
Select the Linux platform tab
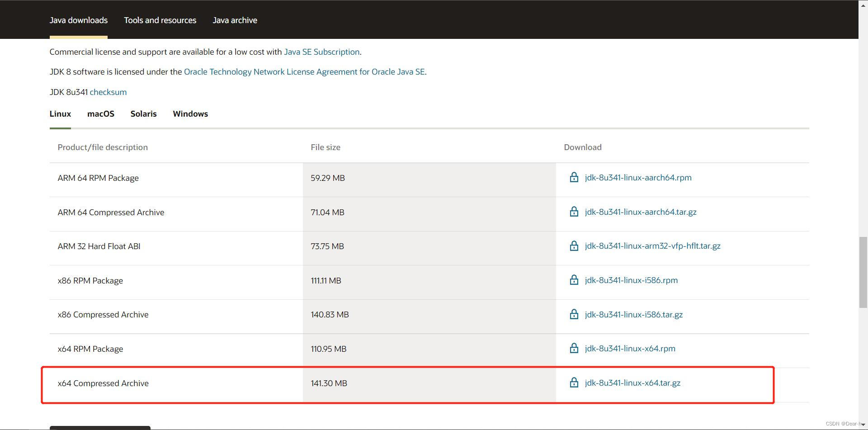coord(60,114)
